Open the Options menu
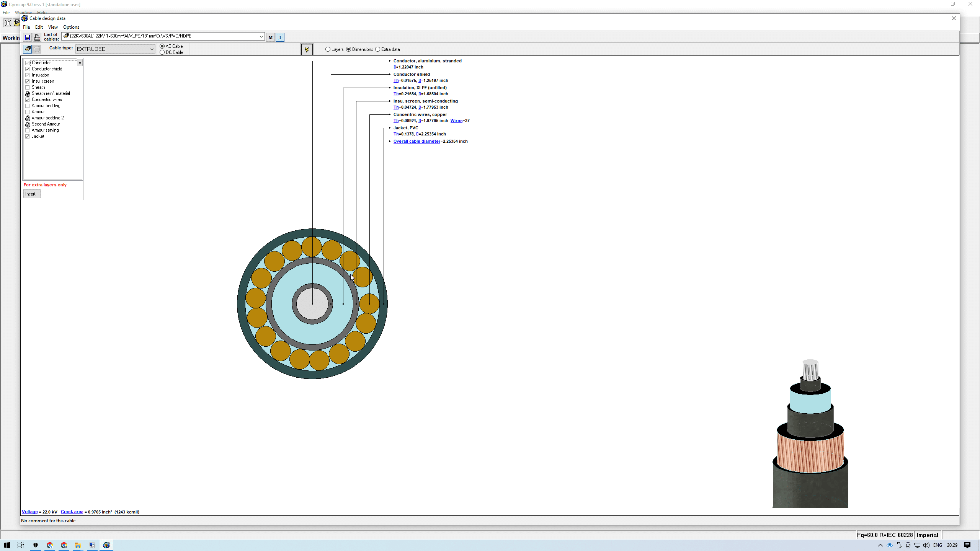The image size is (980, 551). tap(71, 27)
